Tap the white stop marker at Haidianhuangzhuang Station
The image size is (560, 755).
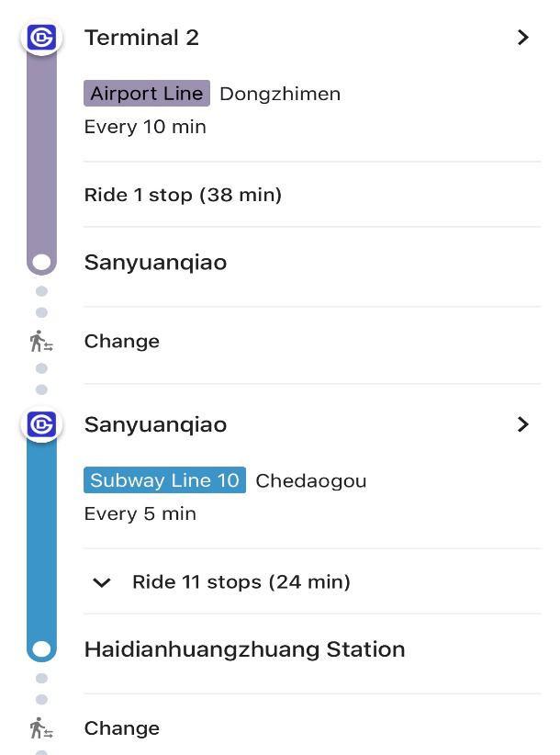point(41,649)
